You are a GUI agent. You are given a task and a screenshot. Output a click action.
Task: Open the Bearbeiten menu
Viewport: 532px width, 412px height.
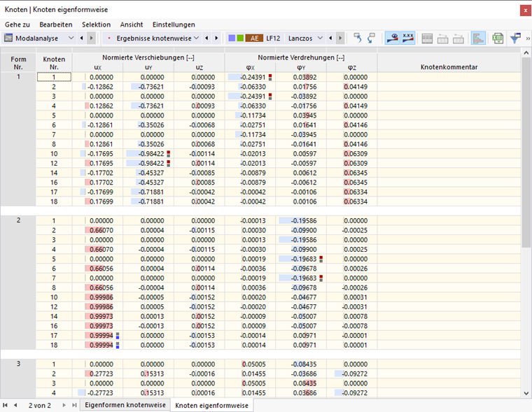click(55, 24)
